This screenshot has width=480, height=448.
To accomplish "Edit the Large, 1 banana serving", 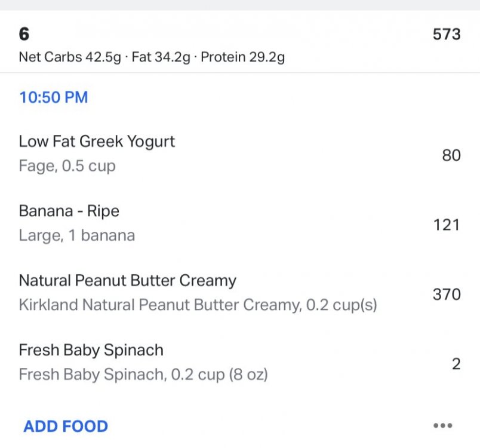I will tap(77, 235).
